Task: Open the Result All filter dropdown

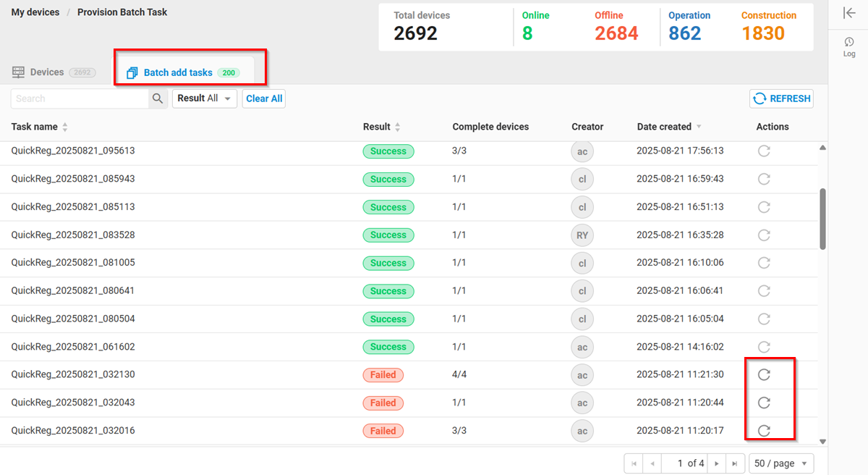Action: (x=204, y=98)
